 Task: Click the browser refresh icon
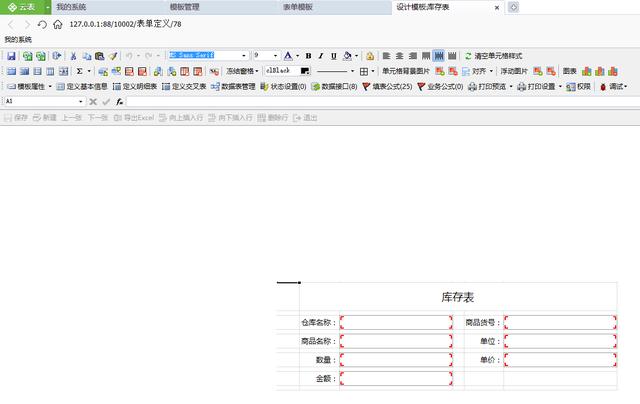[x=41, y=23]
